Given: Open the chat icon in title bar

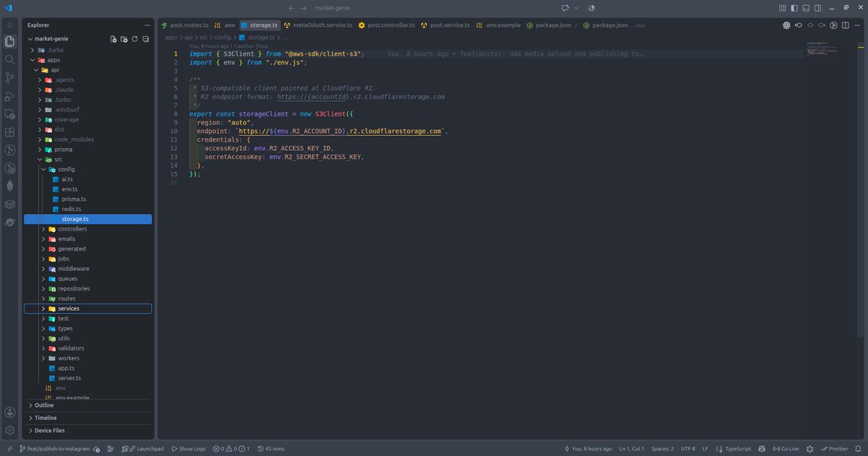Looking at the screenshot, I should [x=565, y=8].
